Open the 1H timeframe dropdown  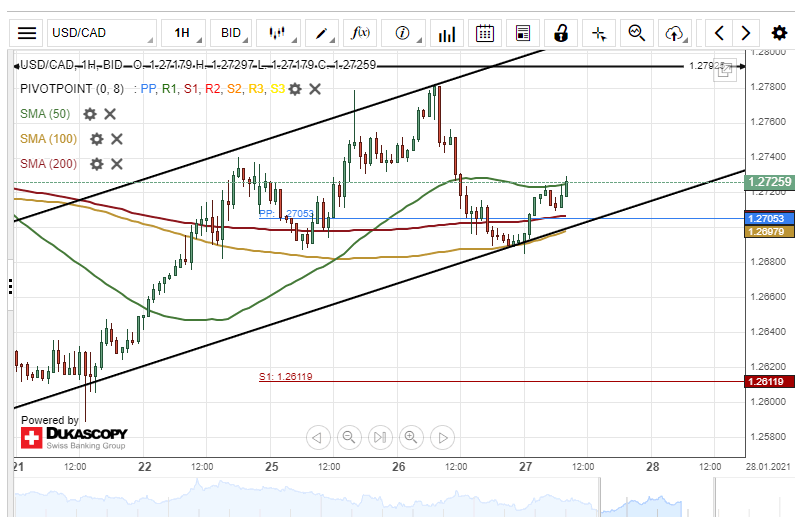pos(182,33)
